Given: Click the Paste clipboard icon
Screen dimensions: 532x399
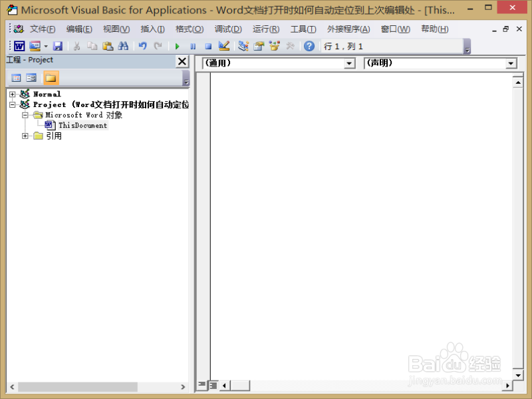Looking at the screenshot, I should (x=108, y=46).
